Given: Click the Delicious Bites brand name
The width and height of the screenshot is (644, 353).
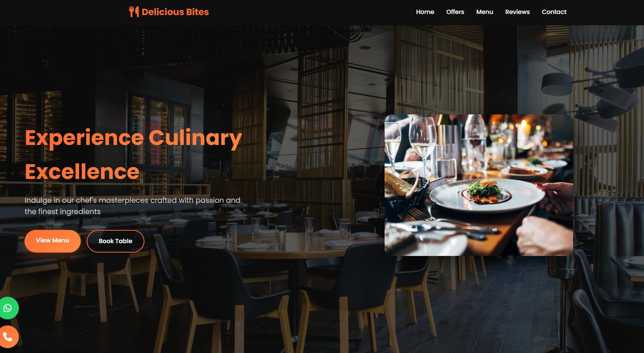Looking at the screenshot, I should pos(175,12).
